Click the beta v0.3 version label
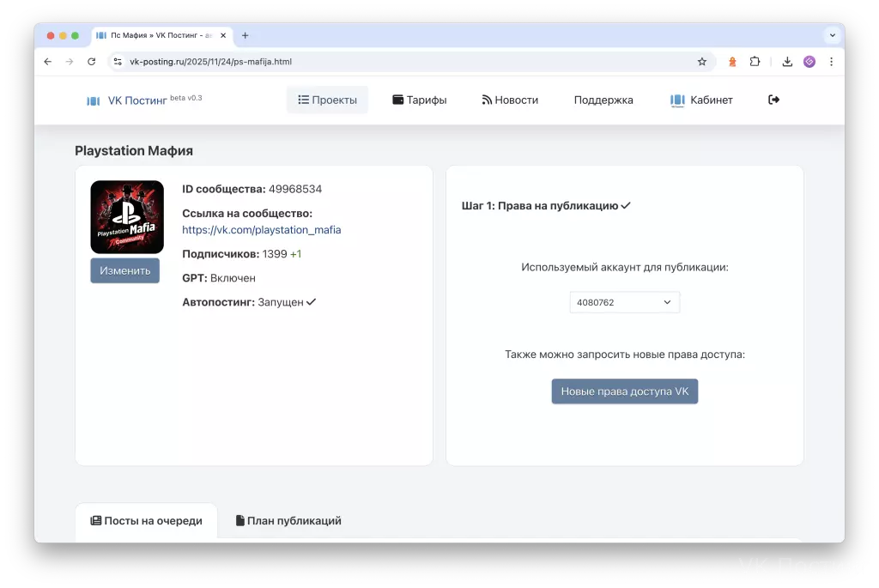This screenshot has height=588, width=879. [x=186, y=98]
